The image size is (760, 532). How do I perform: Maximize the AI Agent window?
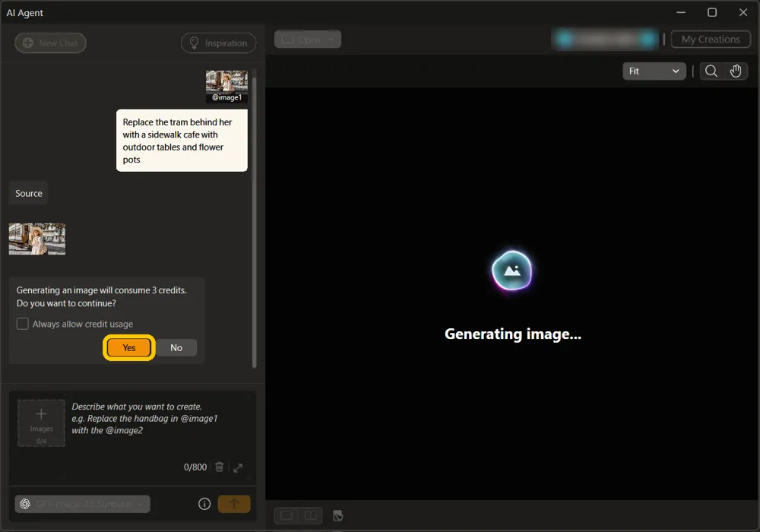[x=712, y=12]
